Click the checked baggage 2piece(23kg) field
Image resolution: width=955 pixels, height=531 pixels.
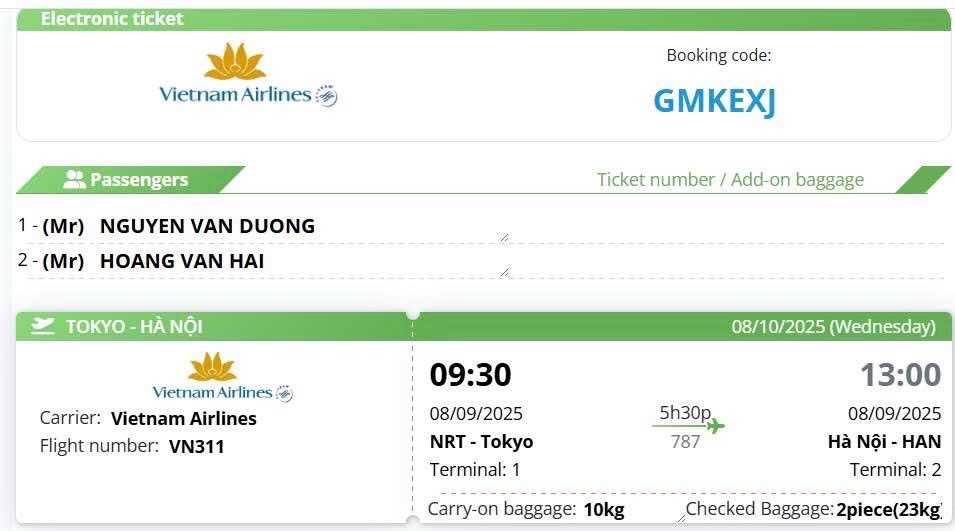888,510
